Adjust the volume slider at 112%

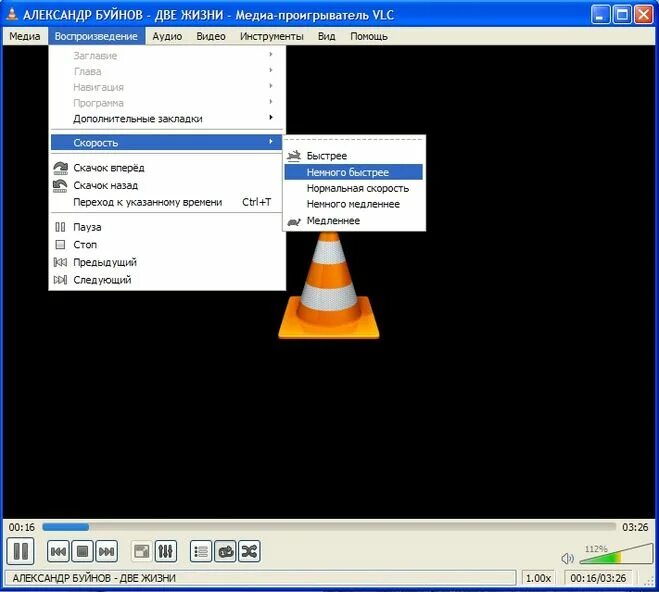pyautogui.click(x=616, y=554)
